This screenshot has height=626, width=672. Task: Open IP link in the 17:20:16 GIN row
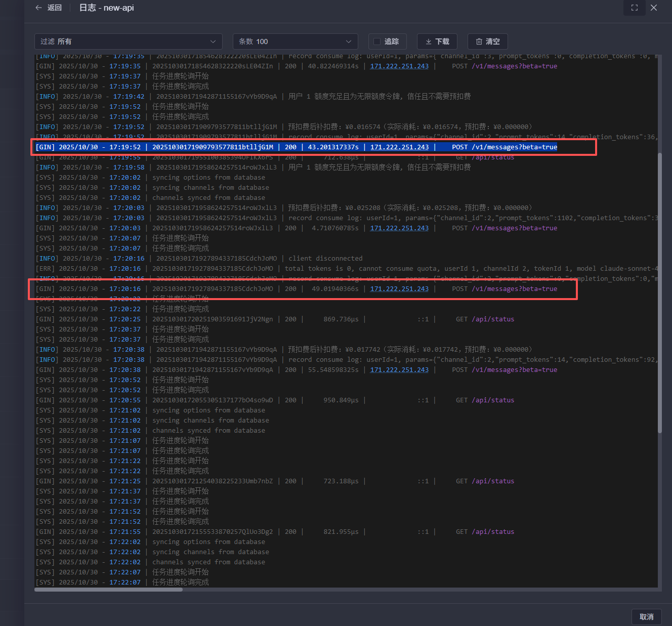coord(399,289)
